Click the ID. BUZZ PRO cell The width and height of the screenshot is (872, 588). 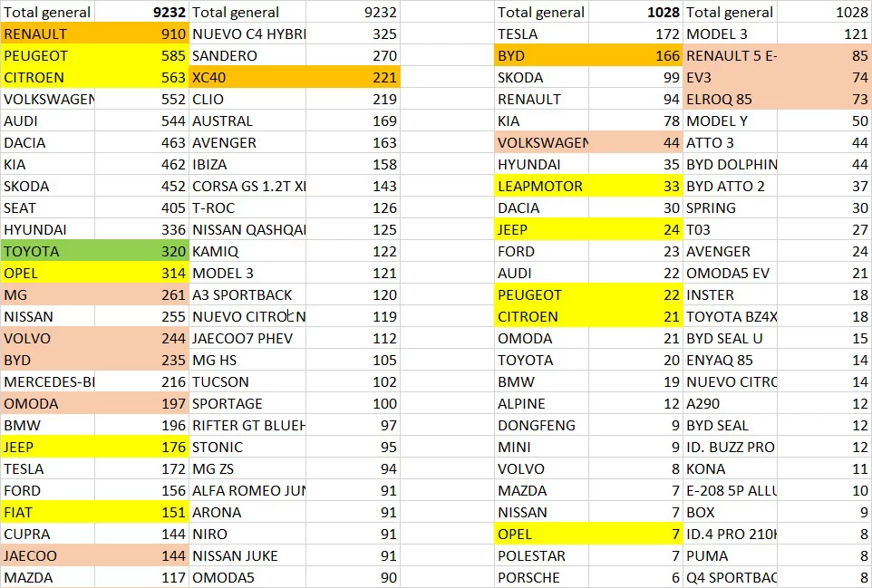click(x=731, y=447)
